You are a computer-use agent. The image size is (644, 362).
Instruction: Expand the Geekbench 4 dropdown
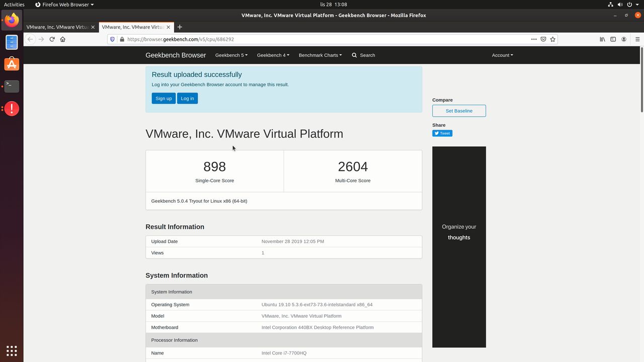pos(273,55)
